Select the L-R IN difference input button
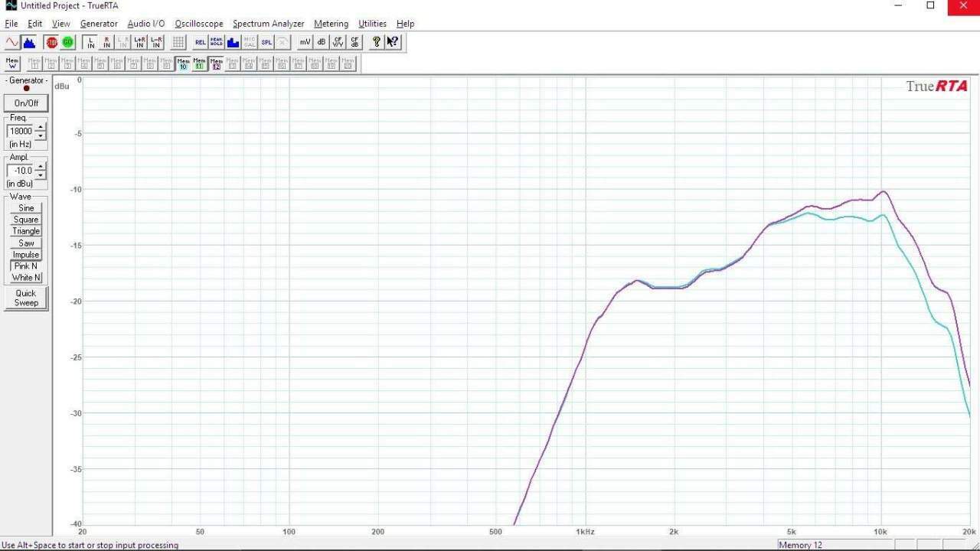This screenshot has width=980, height=551. (156, 42)
